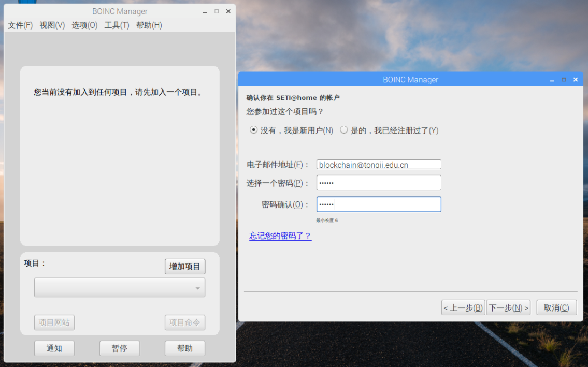588x367 pixels.
Task: Click the 暂停 button
Action: (120, 348)
